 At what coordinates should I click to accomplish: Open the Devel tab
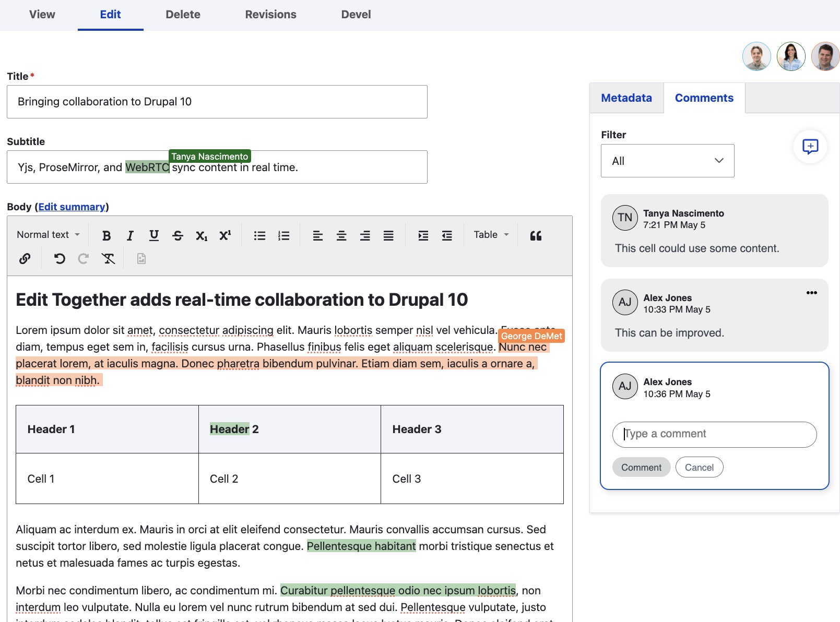[356, 15]
